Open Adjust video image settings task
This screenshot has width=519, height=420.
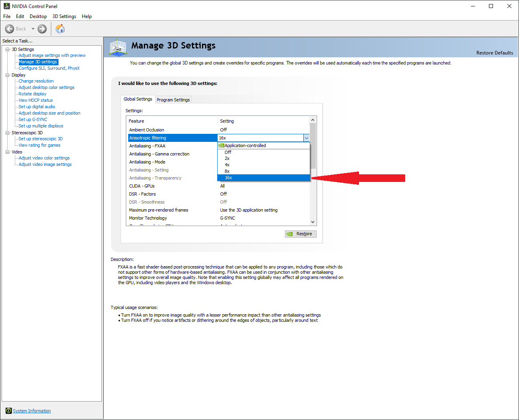tap(45, 164)
